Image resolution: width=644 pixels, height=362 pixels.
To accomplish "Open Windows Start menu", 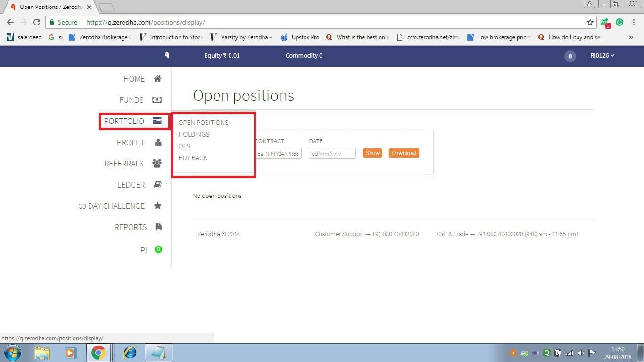I will [13, 353].
